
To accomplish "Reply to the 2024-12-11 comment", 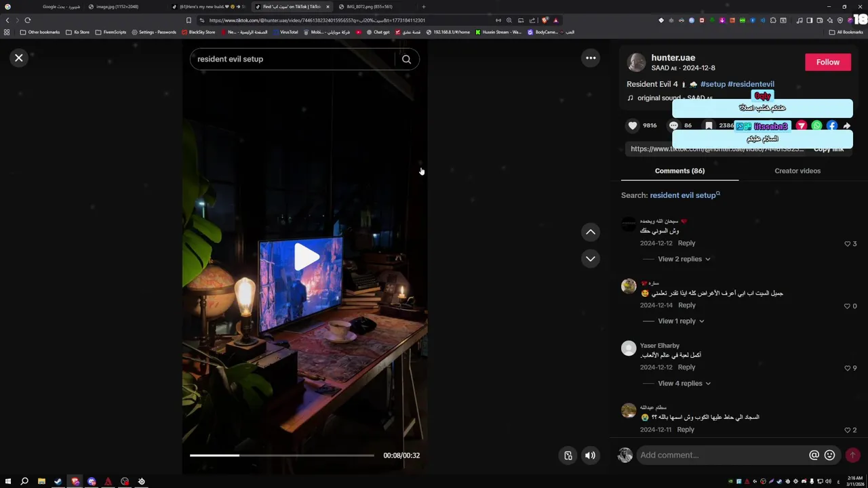I will (x=686, y=430).
